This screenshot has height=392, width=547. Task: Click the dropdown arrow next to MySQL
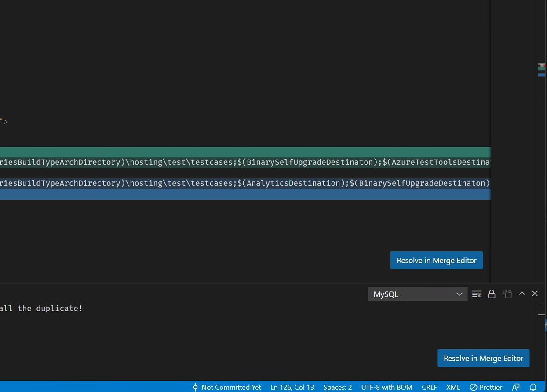click(459, 294)
